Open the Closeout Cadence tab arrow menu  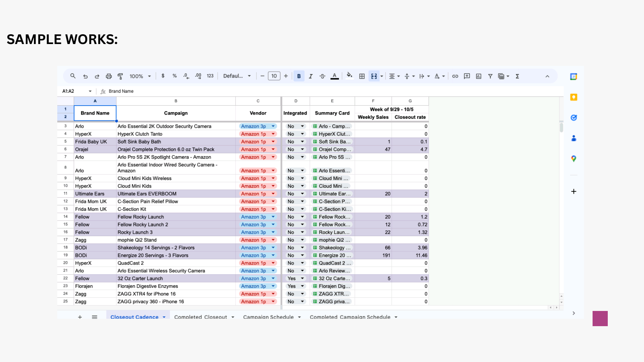click(x=164, y=317)
